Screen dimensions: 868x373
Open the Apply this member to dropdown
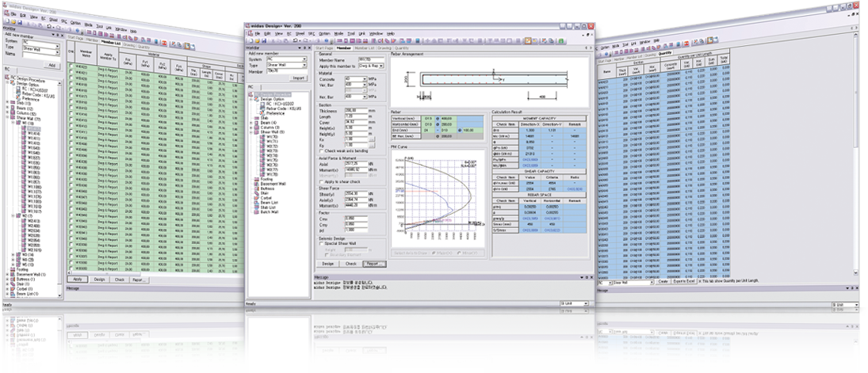[380, 66]
